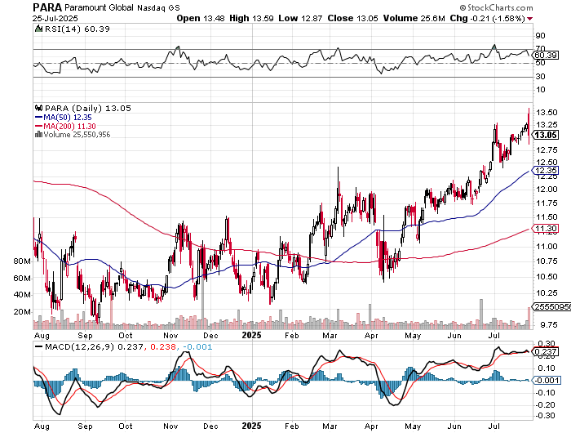
Task: Click the 25550956 volume axis tag
Action: [552, 307]
